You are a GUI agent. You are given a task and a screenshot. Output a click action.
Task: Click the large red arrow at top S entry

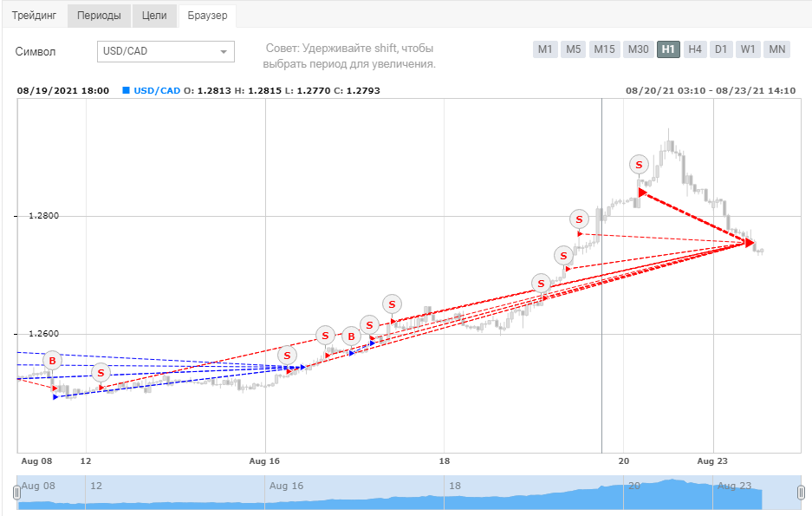click(x=643, y=193)
